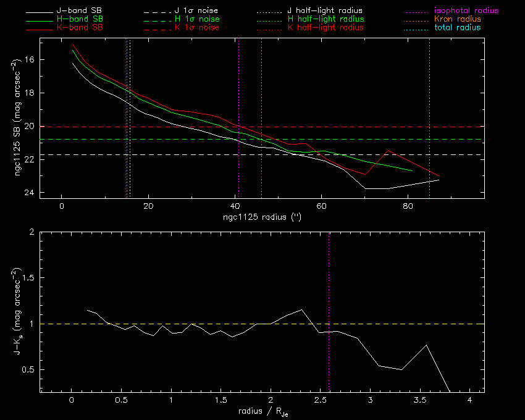Click the y-axis tick label '0.5' on lower plot
Viewport: 525px width, 420px height.
[28, 370]
